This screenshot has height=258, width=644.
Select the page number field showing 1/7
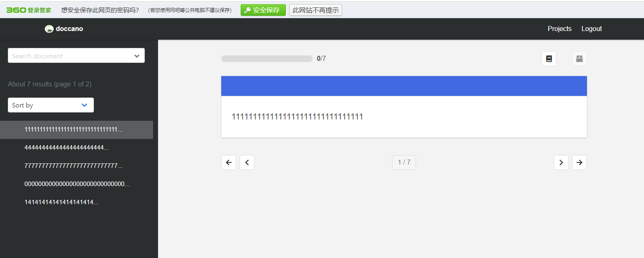click(x=404, y=162)
